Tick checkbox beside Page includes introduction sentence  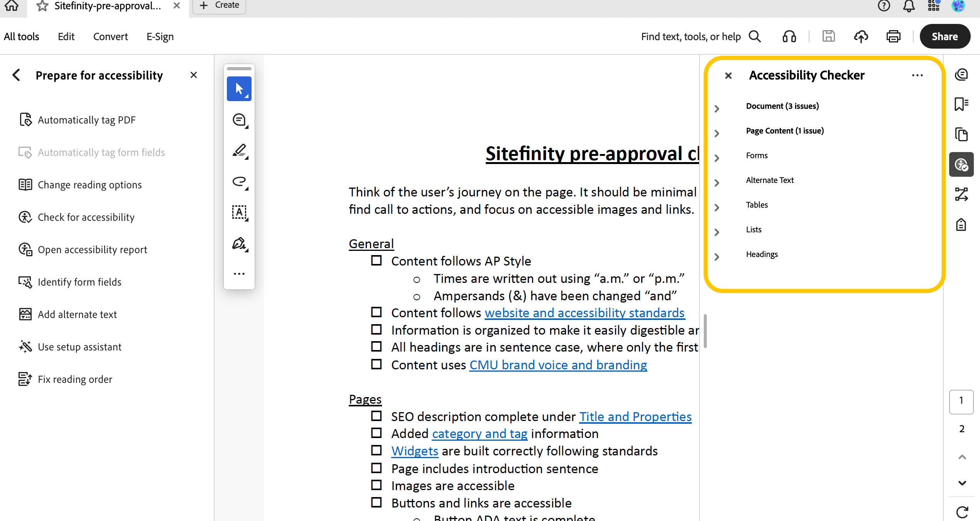377,468
